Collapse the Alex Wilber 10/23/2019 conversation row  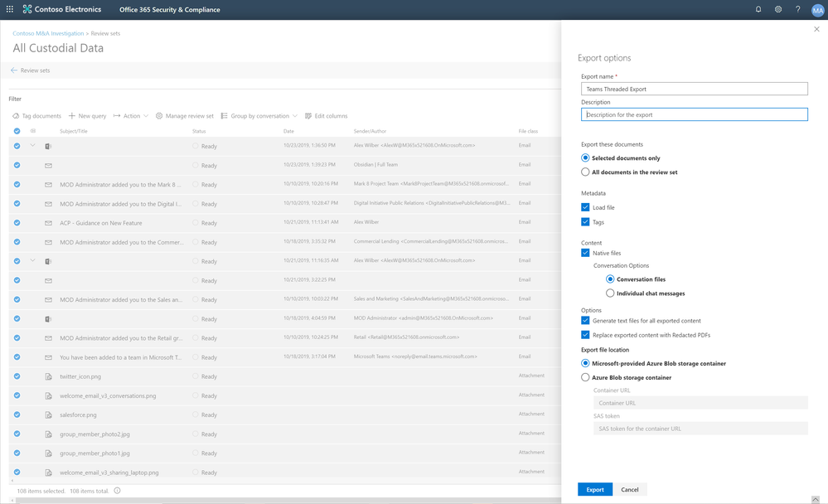click(x=33, y=145)
